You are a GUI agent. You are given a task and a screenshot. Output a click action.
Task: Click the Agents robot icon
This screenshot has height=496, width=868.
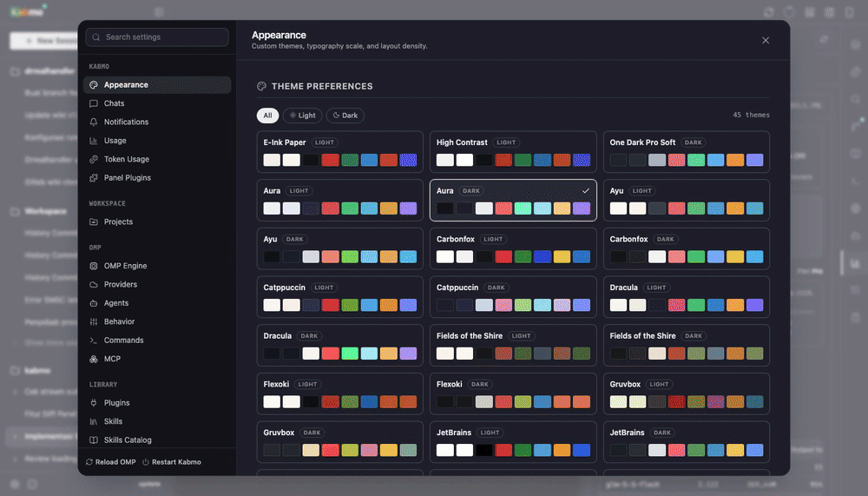coord(94,303)
